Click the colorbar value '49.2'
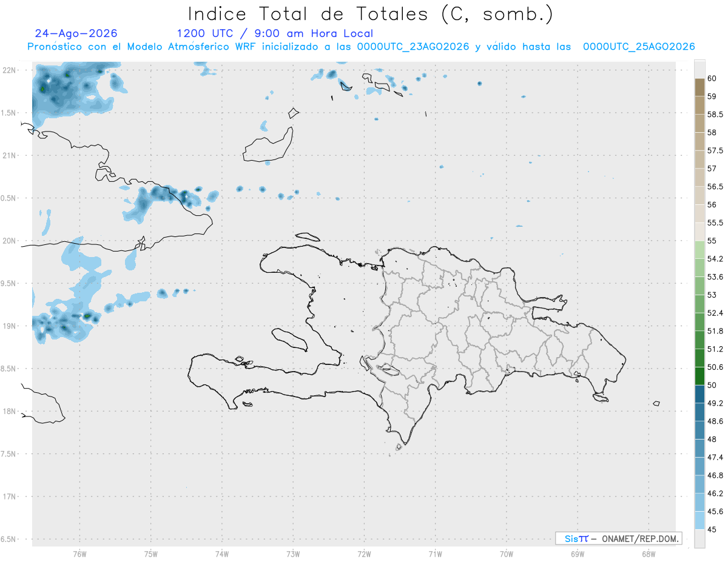Image resolution: width=728 pixels, height=562 pixels. tap(715, 403)
